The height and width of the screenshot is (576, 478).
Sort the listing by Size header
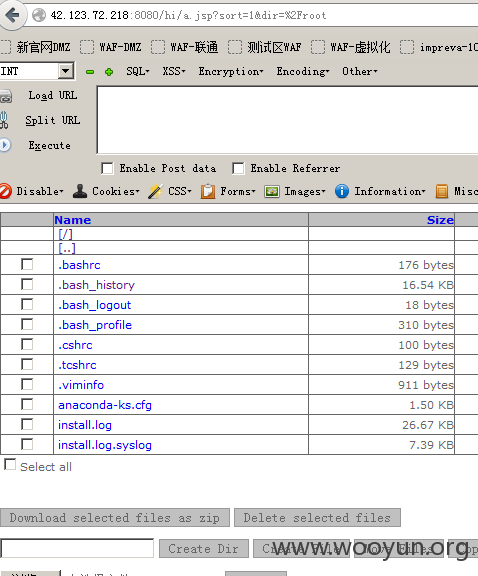tap(440, 220)
